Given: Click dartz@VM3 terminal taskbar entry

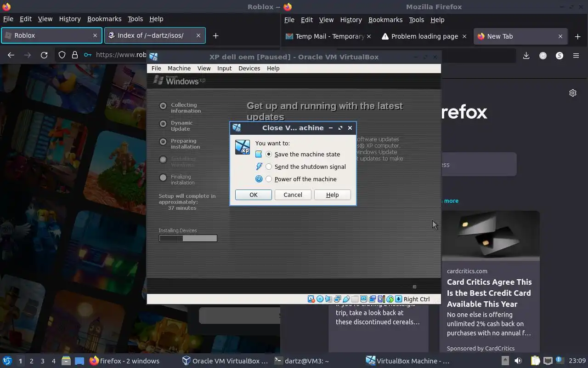Looking at the screenshot, I should [301, 361].
